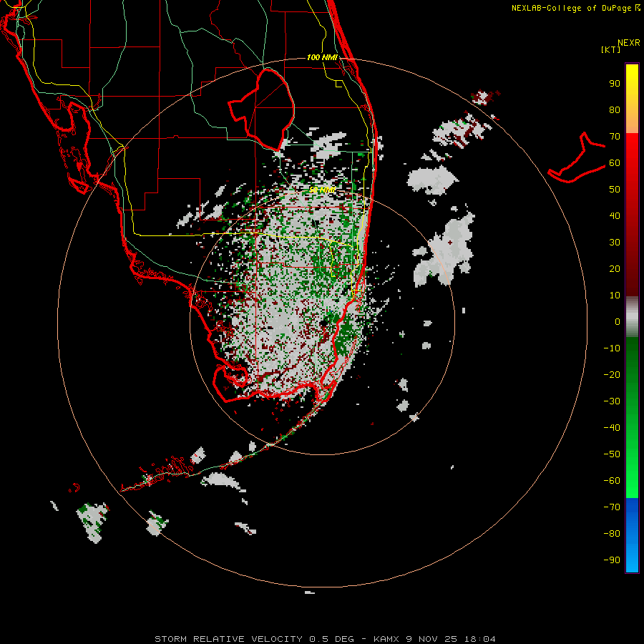Viewport: 644px width, 644px height.
Task: Click the 0 value on velocity scale
Action: coord(618,321)
